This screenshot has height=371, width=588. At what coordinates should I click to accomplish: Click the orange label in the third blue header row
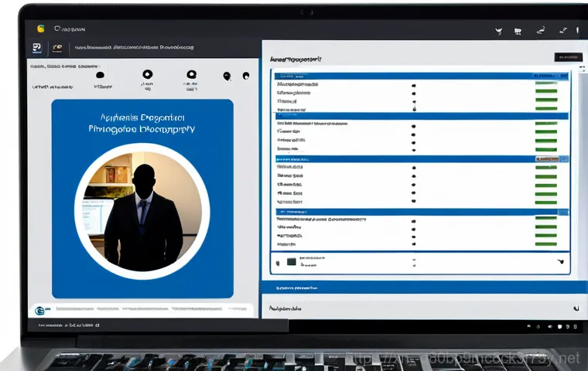pos(547,159)
